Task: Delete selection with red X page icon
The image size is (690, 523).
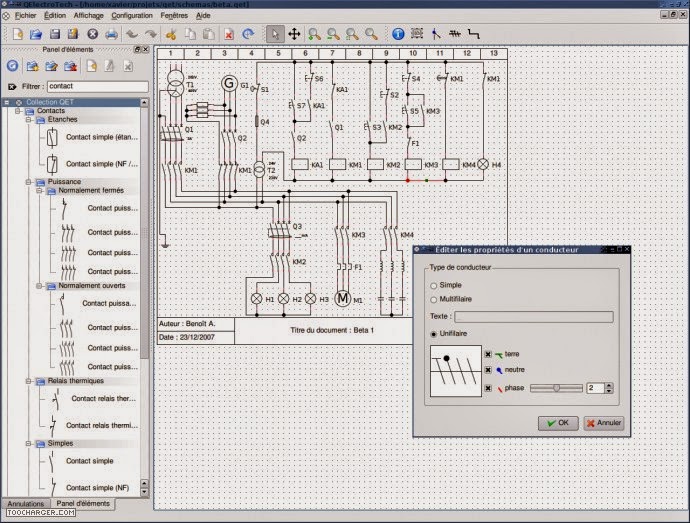Action: tap(229, 34)
